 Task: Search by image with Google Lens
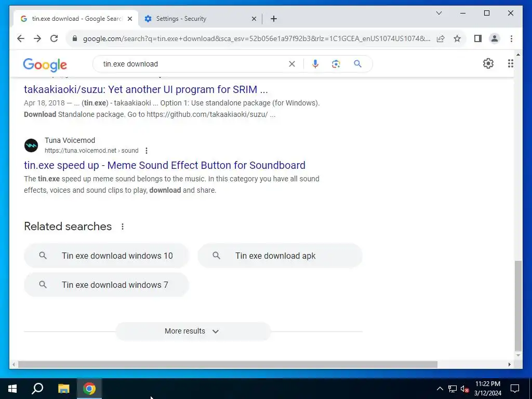pos(336,64)
